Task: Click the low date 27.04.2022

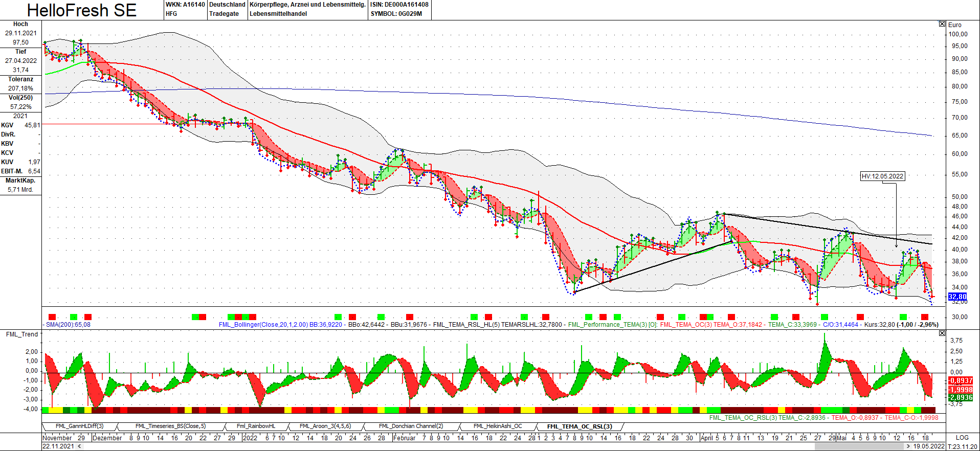Action: click(21, 61)
